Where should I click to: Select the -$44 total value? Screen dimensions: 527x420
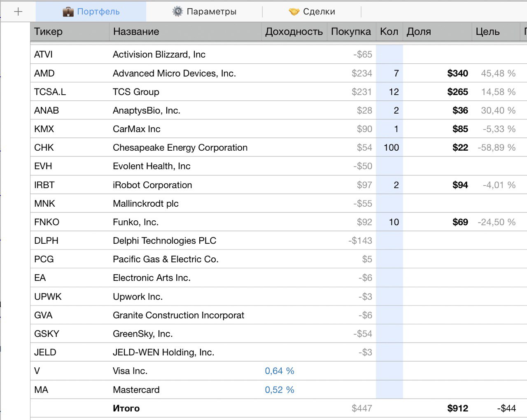pos(506,408)
